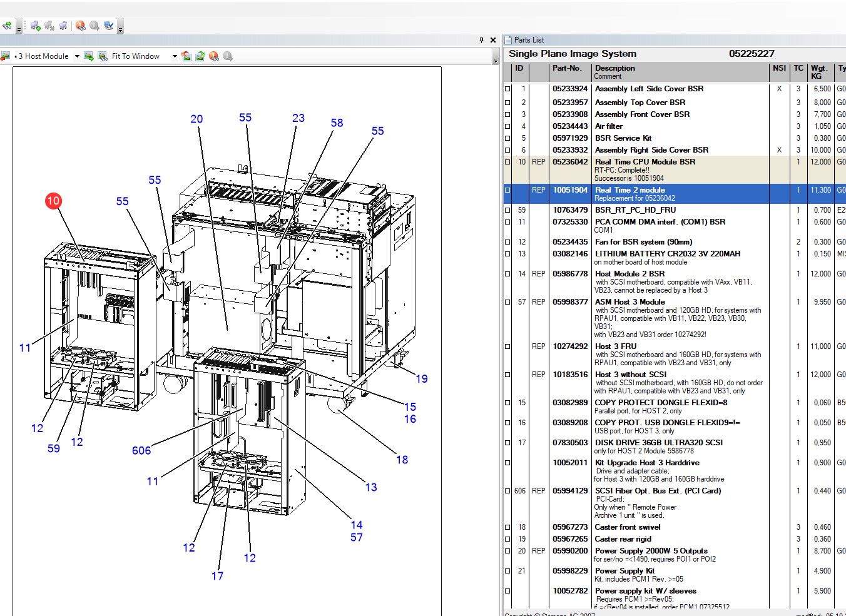The width and height of the screenshot is (846, 616).
Task: Click the next image green arrow icon
Action: coord(89,56)
